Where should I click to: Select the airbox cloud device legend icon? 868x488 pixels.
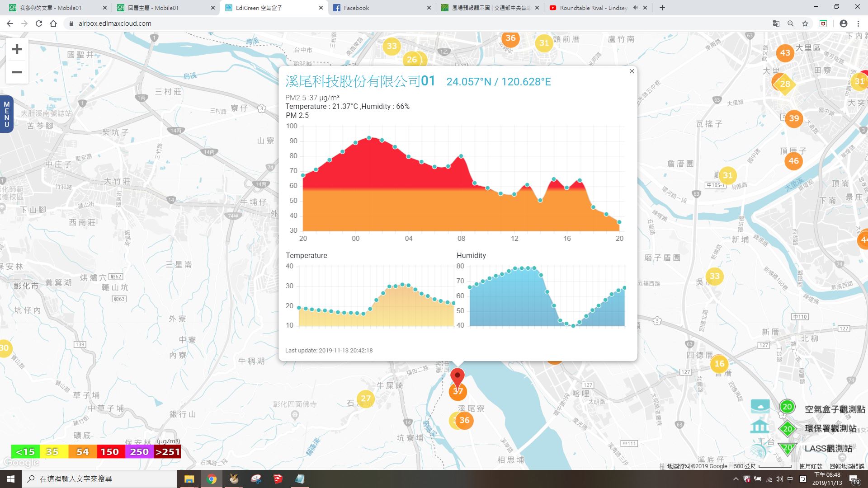click(x=760, y=406)
